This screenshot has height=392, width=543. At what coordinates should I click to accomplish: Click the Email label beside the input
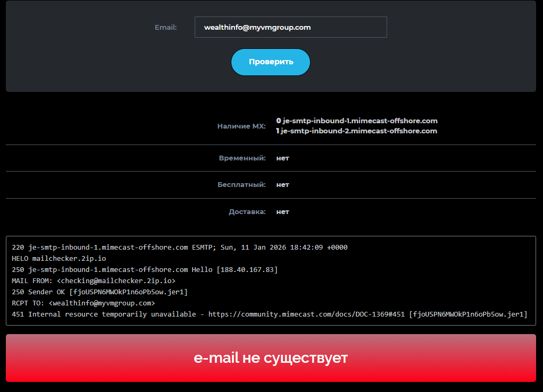pos(165,27)
